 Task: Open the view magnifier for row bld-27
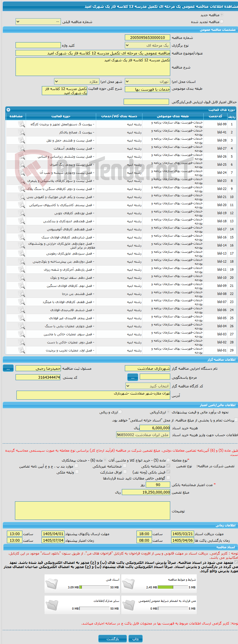[x=22, y=148]
